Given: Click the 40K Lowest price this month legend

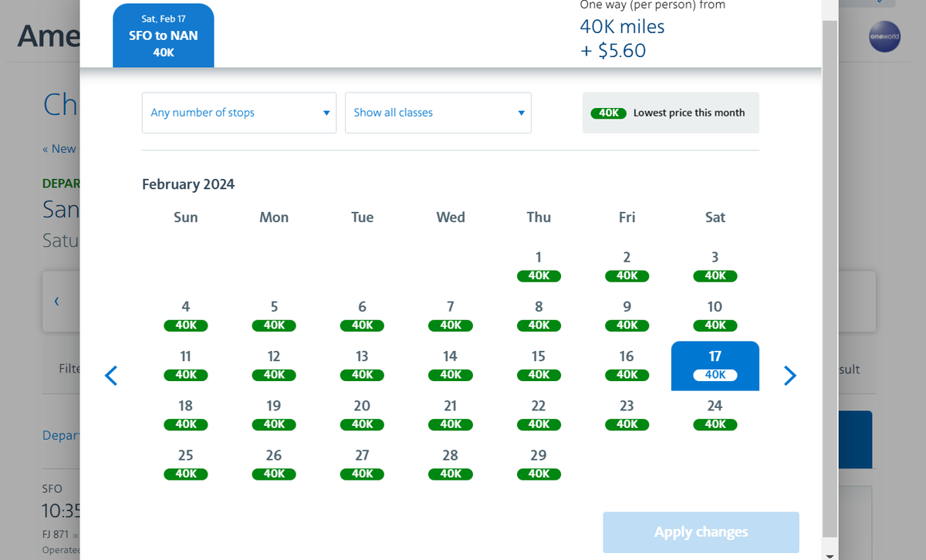Looking at the screenshot, I should [x=671, y=113].
